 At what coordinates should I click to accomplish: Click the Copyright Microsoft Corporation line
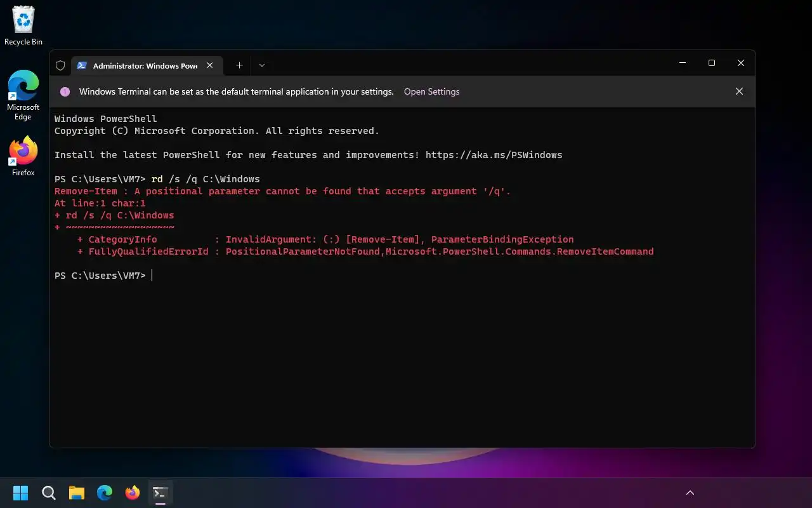(217, 131)
